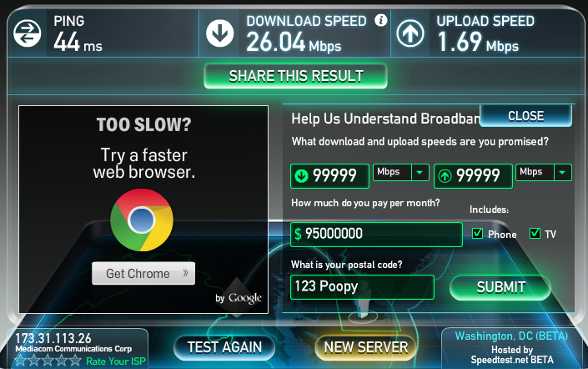Click the Chrome logo in the ad
Screen dimensions: 588x369
pyautogui.click(x=142, y=220)
